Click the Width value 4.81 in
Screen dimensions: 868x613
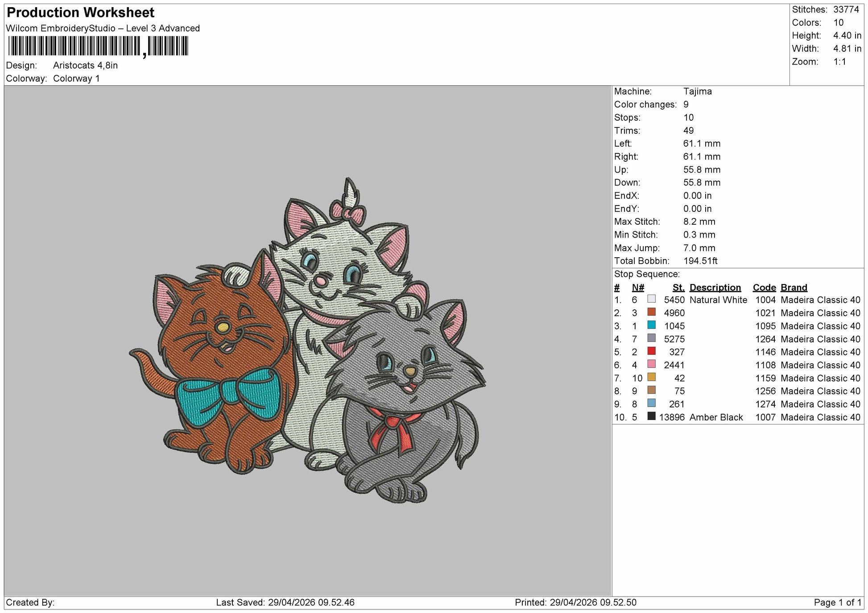coord(847,49)
